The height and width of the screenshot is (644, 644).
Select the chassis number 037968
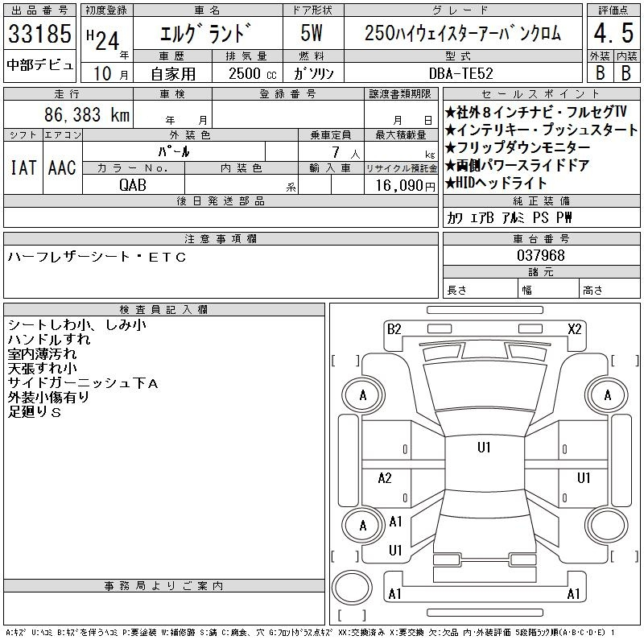540,255
